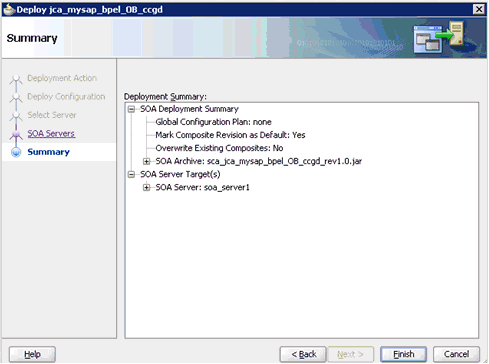489x364 pixels.
Task: Click the Finish button
Action: tap(403, 354)
